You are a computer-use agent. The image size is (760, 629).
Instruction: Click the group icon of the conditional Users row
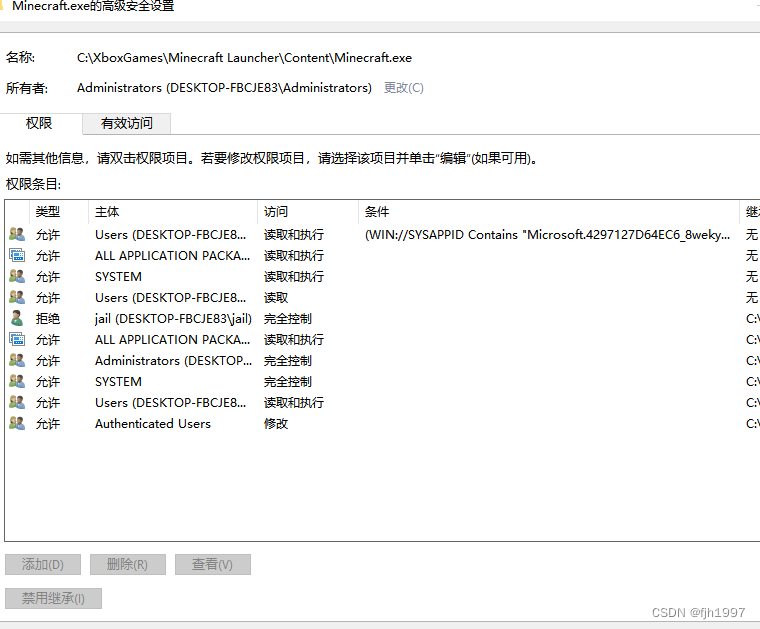pyautogui.click(x=17, y=235)
